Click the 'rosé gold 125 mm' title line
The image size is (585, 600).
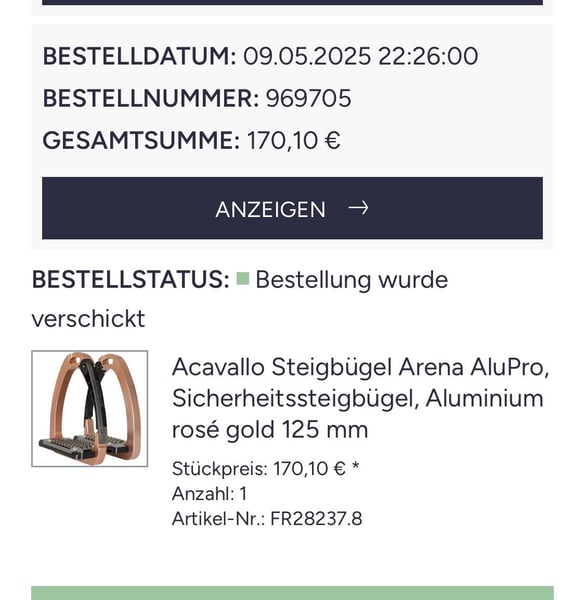(270, 429)
